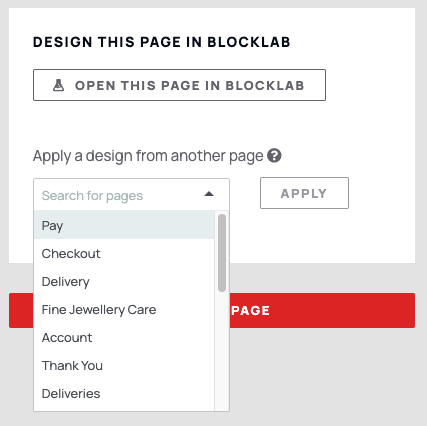Click the Open This Page in Blocklab label
Screen dimensions: 427x426
pyautogui.click(x=189, y=85)
